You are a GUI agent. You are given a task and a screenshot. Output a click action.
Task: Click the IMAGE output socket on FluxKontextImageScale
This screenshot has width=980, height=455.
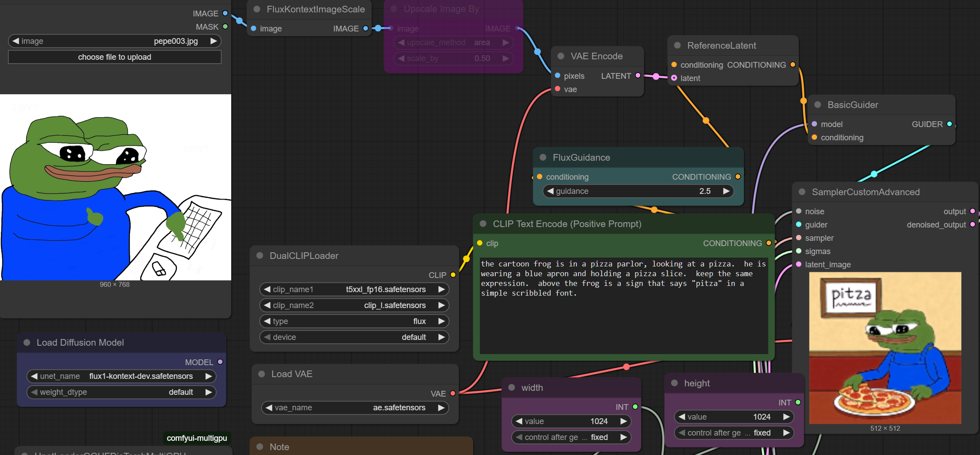[x=366, y=28]
